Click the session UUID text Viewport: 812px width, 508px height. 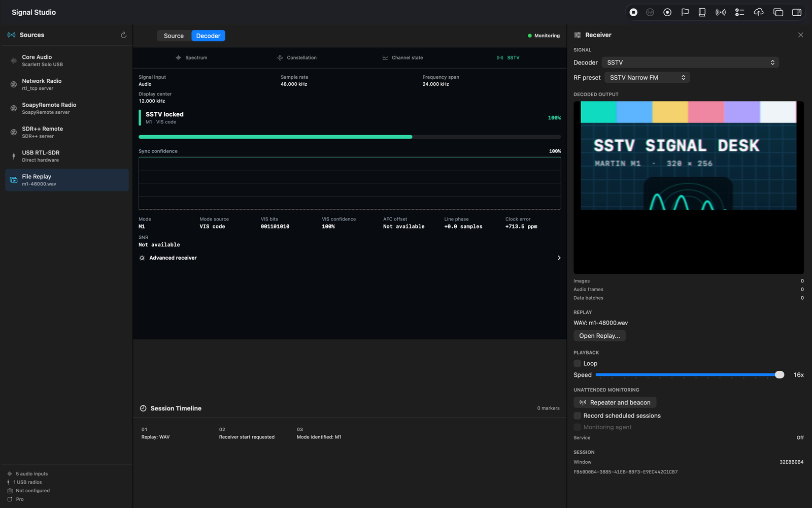[x=625, y=472]
